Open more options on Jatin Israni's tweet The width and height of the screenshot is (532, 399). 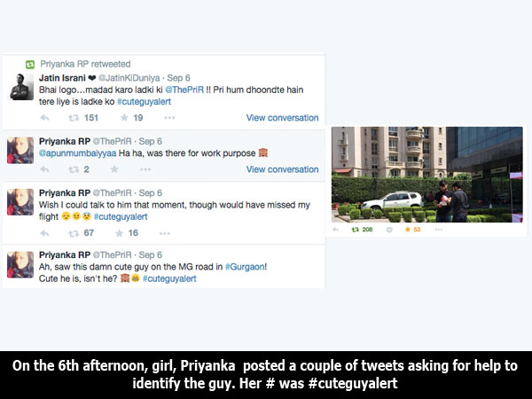point(169,118)
